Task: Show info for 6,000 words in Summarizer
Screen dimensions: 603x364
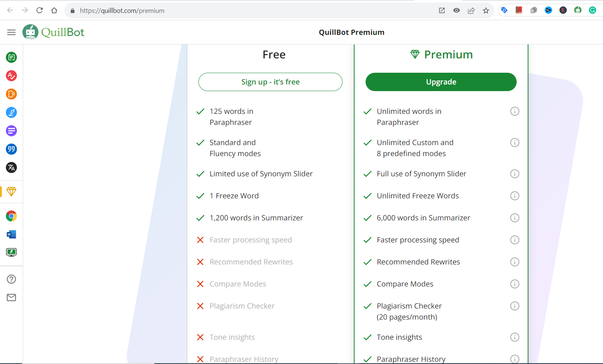Action: 515,218
